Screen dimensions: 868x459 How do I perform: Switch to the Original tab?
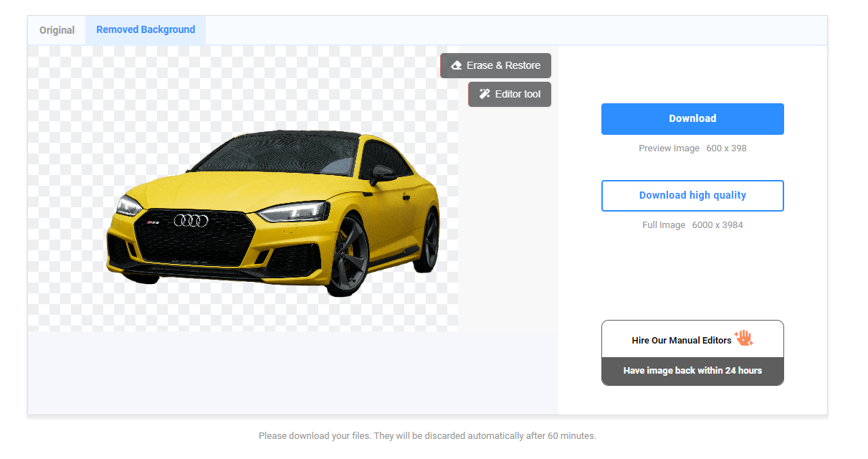[x=57, y=30]
